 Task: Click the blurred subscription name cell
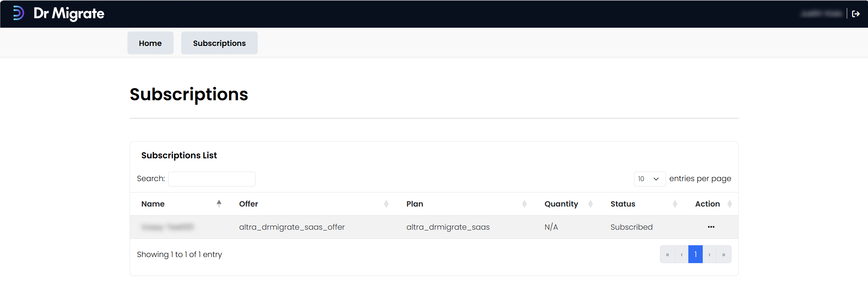tap(167, 227)
